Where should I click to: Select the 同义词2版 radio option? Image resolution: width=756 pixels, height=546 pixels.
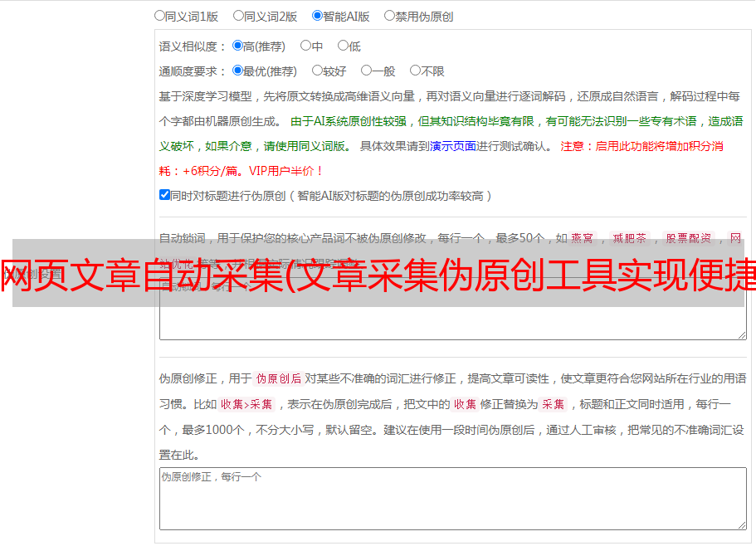click(238, 16)
